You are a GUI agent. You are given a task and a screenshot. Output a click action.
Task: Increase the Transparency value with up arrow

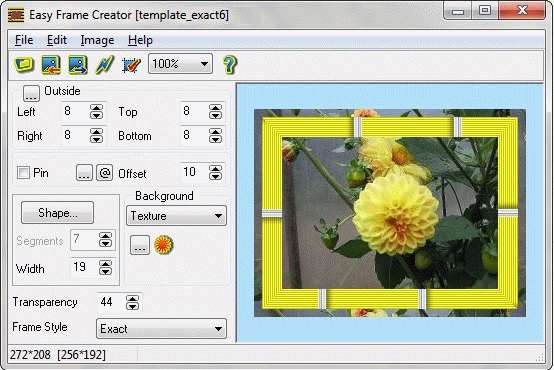click(132, 299)
